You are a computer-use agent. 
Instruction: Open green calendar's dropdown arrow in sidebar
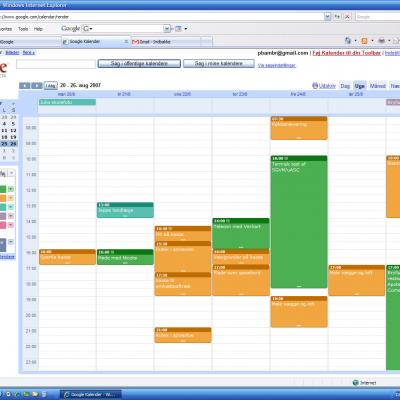click(11, 189)
